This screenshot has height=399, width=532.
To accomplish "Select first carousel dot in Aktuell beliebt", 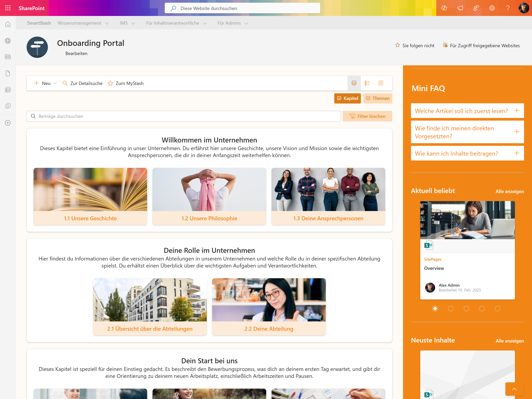I will coord(435,308).
